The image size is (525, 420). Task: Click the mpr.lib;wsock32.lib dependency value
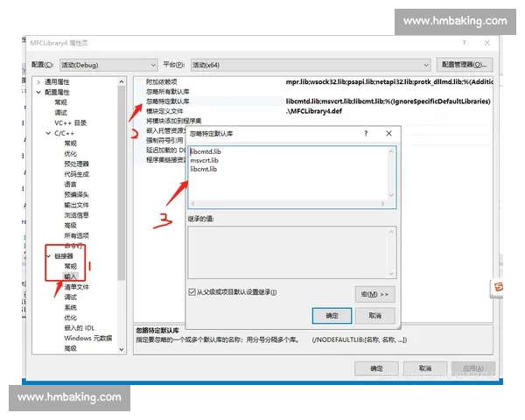click(x=389, y=82)
